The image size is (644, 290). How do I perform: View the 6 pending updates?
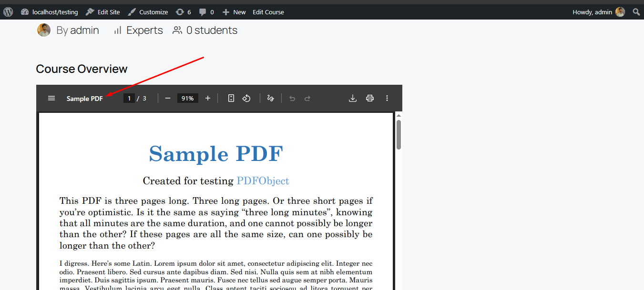click(x=184, y=12)
